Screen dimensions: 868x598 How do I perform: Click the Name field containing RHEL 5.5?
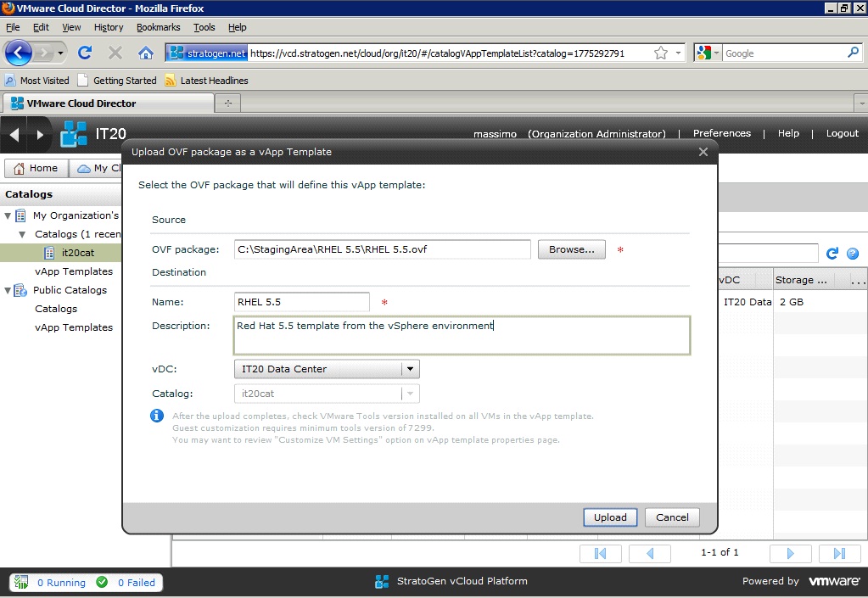coord(302,302)
